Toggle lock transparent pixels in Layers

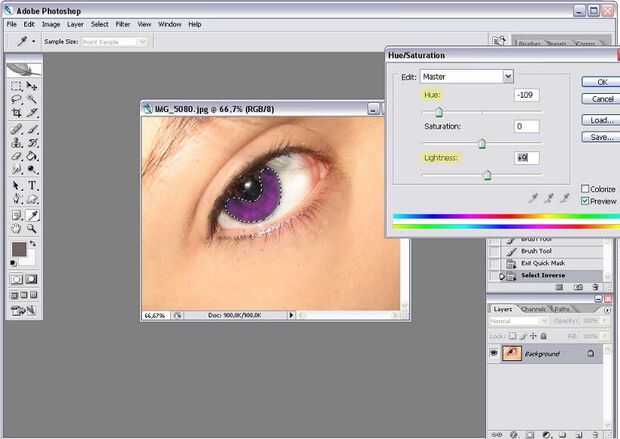coord(512,336)
